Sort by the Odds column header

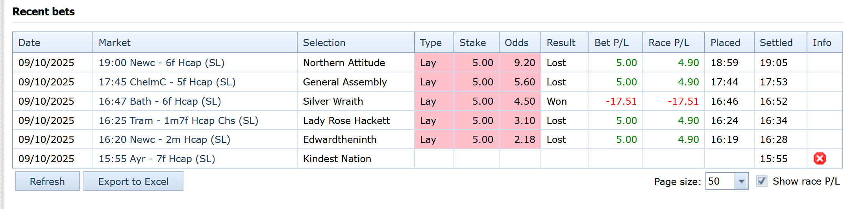pyautogui.click(x=516, y=43)
